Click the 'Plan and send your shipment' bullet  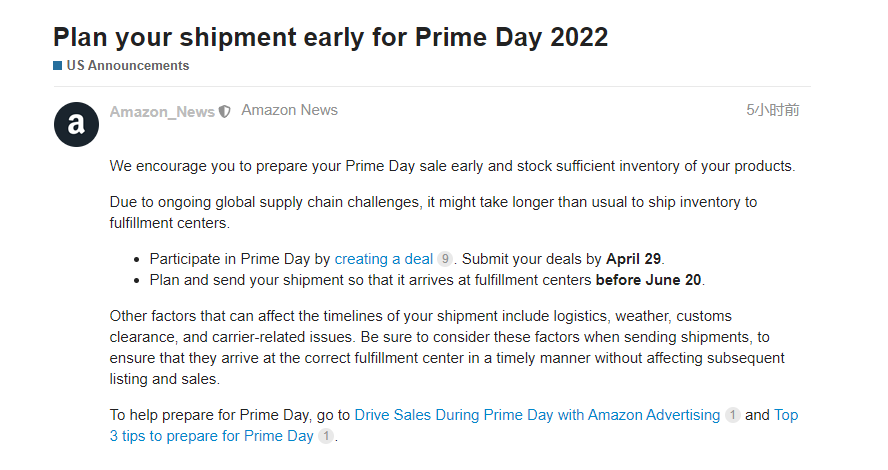[x=370, y=280]
